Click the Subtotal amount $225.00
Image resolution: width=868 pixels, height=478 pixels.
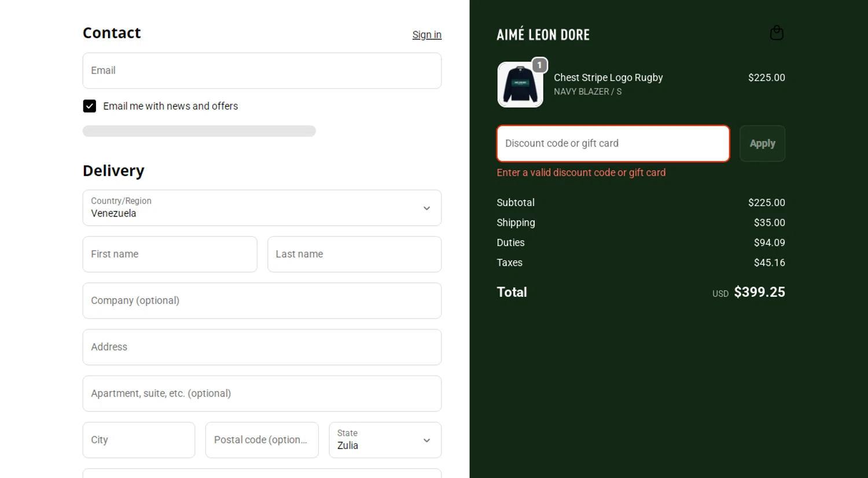[x=766, y=203]
